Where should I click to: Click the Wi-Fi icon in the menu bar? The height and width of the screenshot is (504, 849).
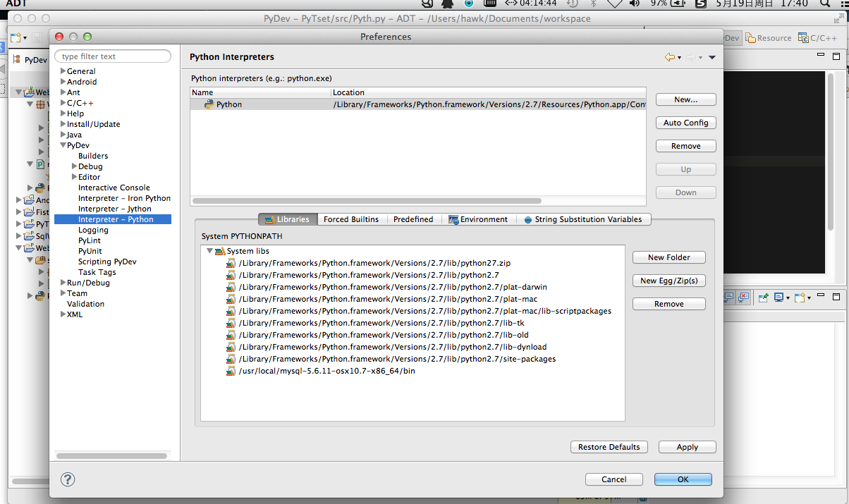pos(614,4)
